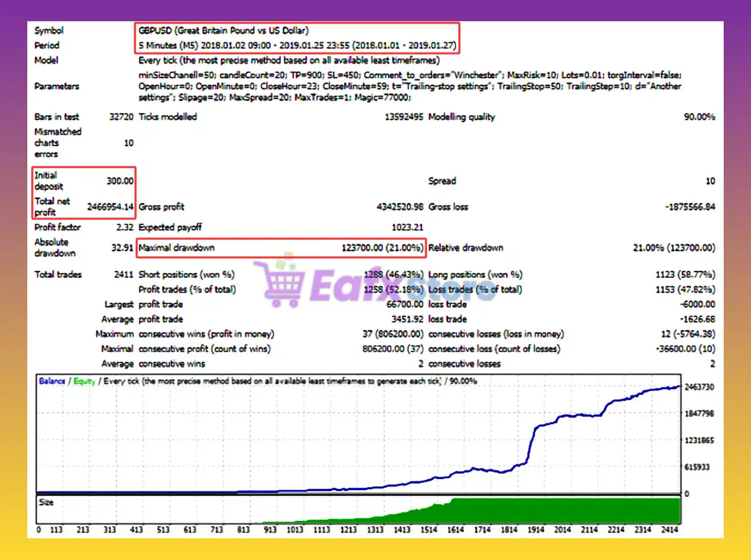Click bar marker 1914 on chart axis

tap(536, 530)
